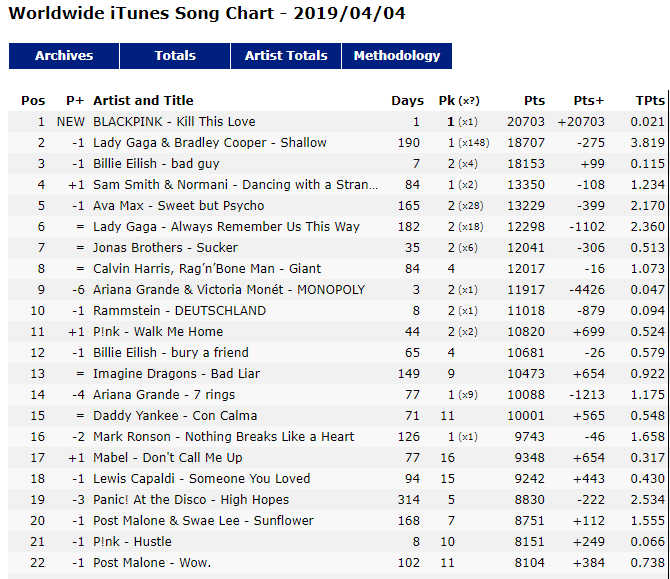670x579 pixels.
Task: Select the Methodology tab
Action: click(397, 56)
